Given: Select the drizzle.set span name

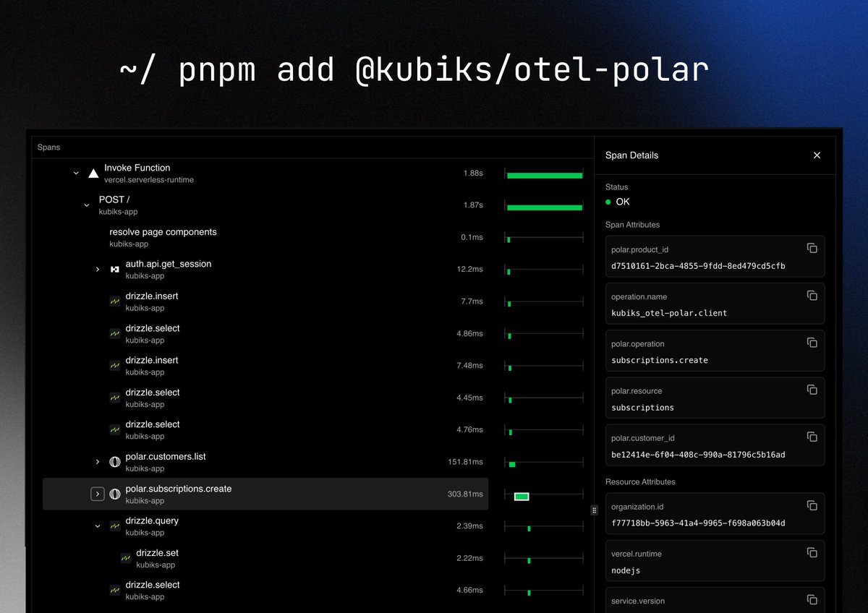Looking at the screenshot, I should click(157, 553).
